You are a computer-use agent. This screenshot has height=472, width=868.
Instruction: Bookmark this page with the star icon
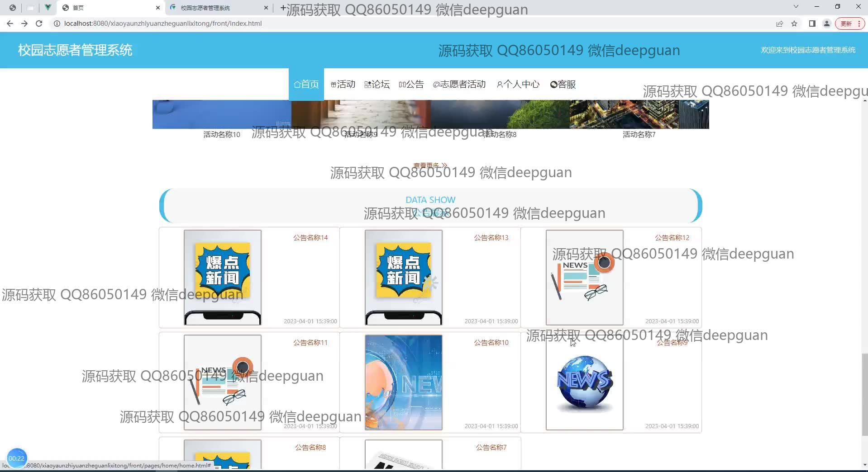pyautogui.click(x=794, y=24)
